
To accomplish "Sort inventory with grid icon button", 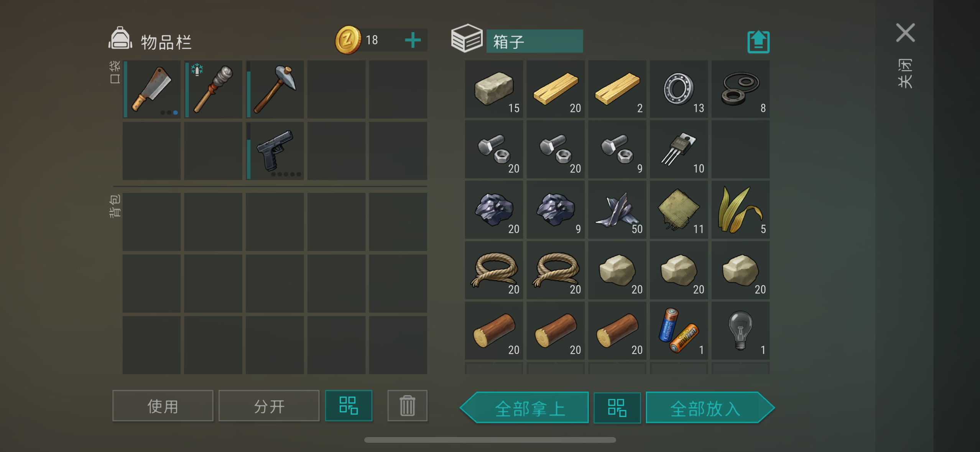I will pos(349,406).
